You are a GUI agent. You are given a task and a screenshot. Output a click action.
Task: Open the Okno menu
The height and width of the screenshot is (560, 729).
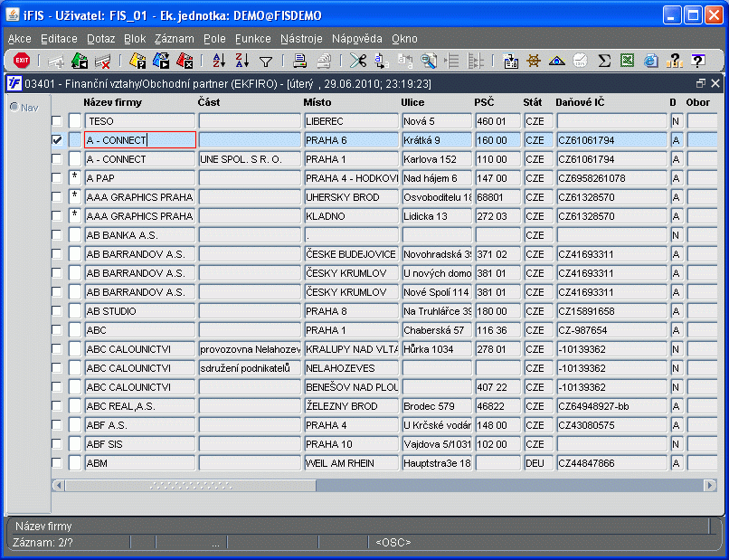404,39
